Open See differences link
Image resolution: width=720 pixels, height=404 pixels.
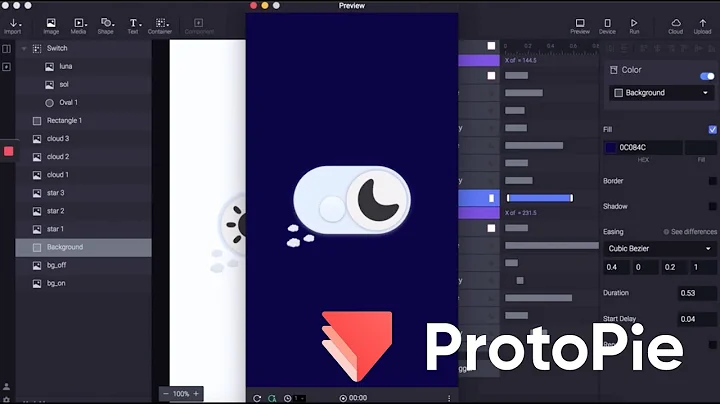tap(690, 232)
